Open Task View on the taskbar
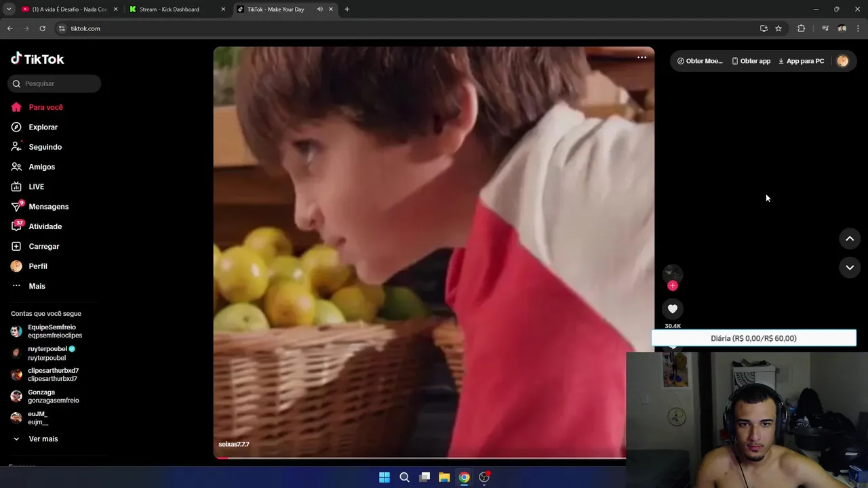 click(425, 477)
